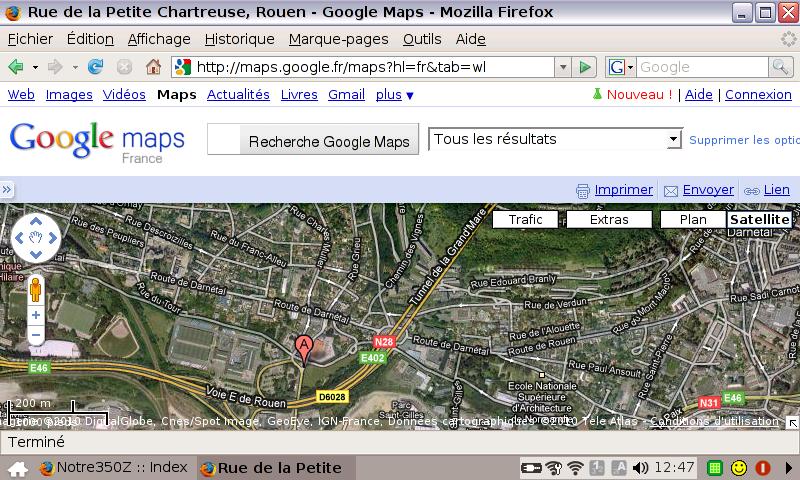
Task: Click the Imprimer link
Action: (623, 190)
